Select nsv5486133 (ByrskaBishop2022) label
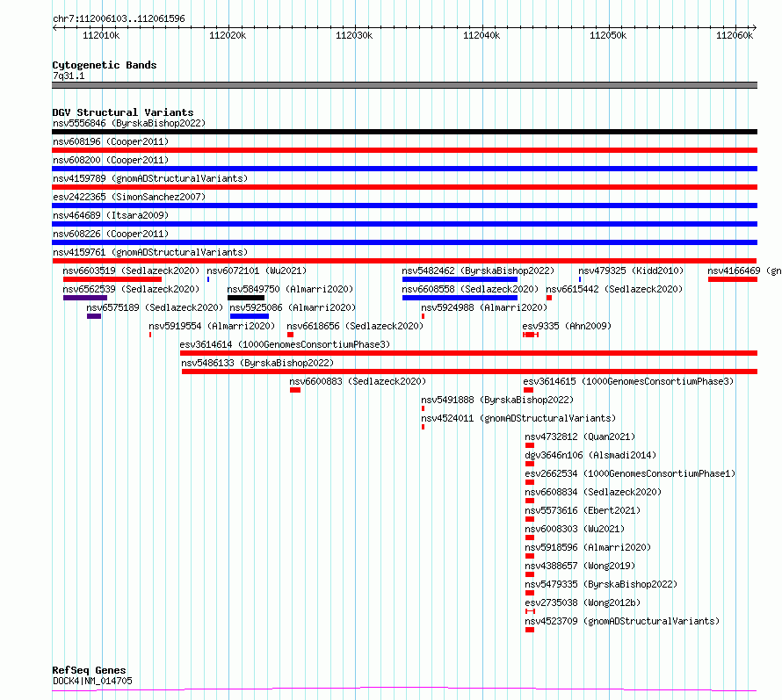The width and height of the screenshot is (782, 700). click(x=257, y=363)
